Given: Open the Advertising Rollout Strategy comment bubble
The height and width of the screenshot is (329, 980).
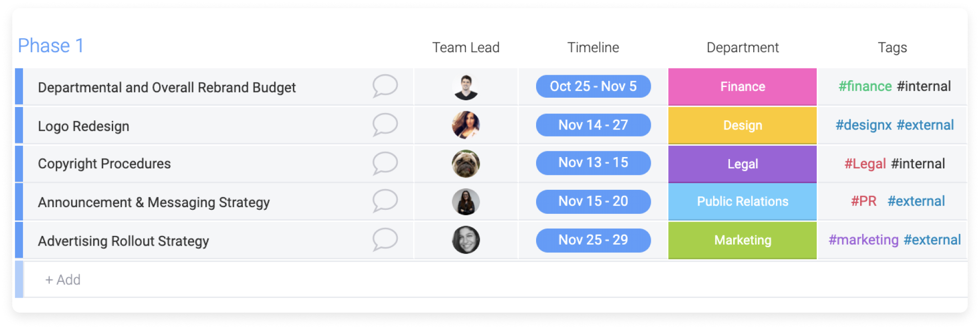Looking at the screenshot, I should [x=385, y=239].
